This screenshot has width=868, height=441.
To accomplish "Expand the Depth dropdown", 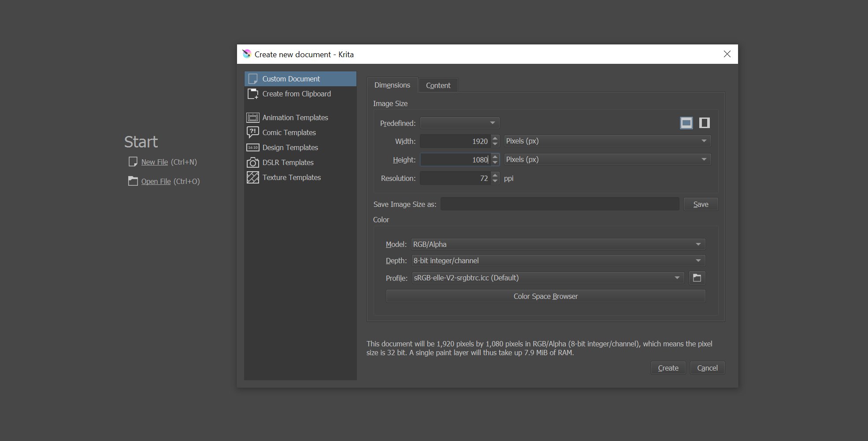I will tap(558, 261).
